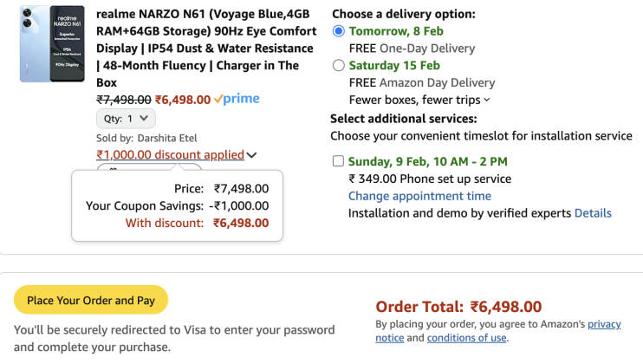Open the Qty quantity dropdown
Image resolution: width=643 pixels, height=364 pixels.
126,119
